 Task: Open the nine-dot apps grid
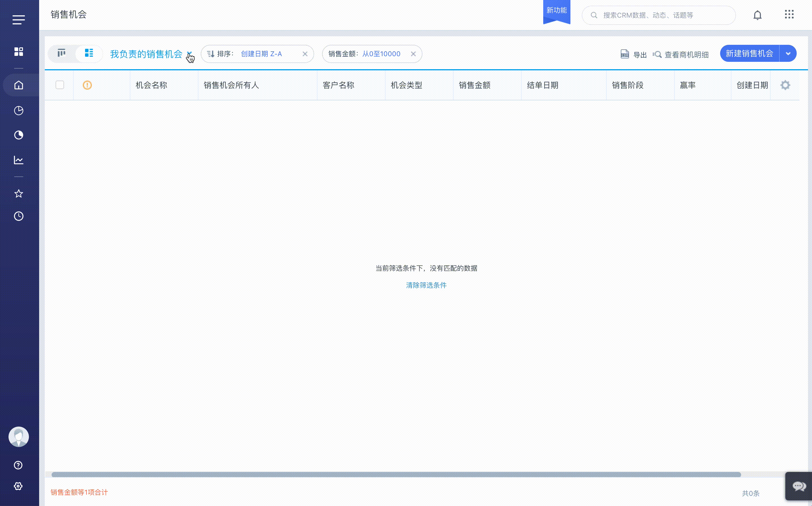[789, 14]
